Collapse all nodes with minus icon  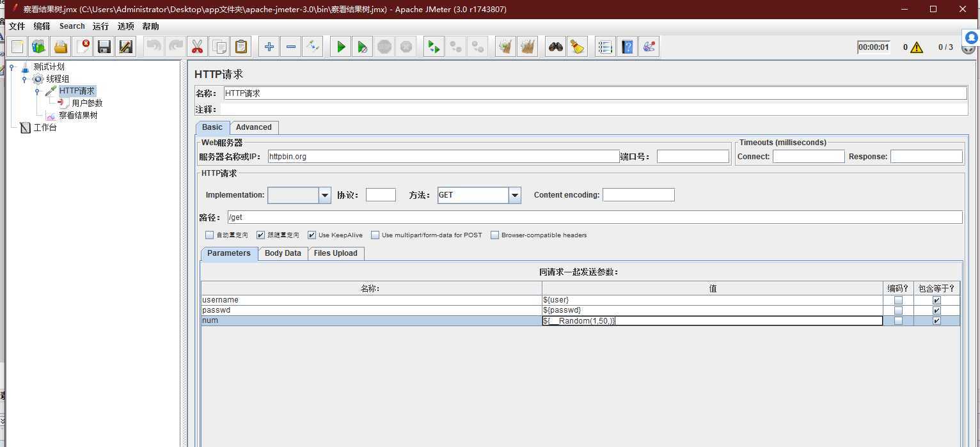pos(291,47)
